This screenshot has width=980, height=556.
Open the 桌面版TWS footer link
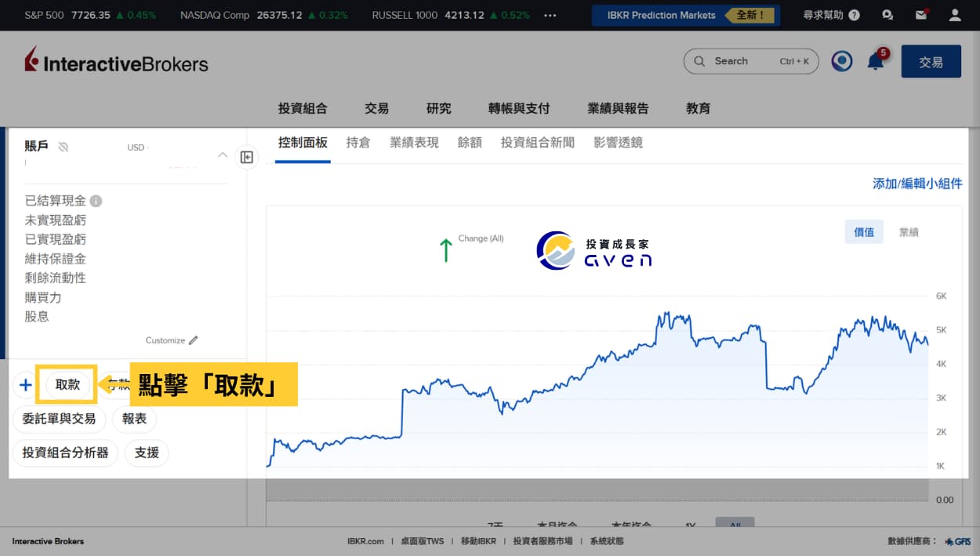tap(422, 541)
